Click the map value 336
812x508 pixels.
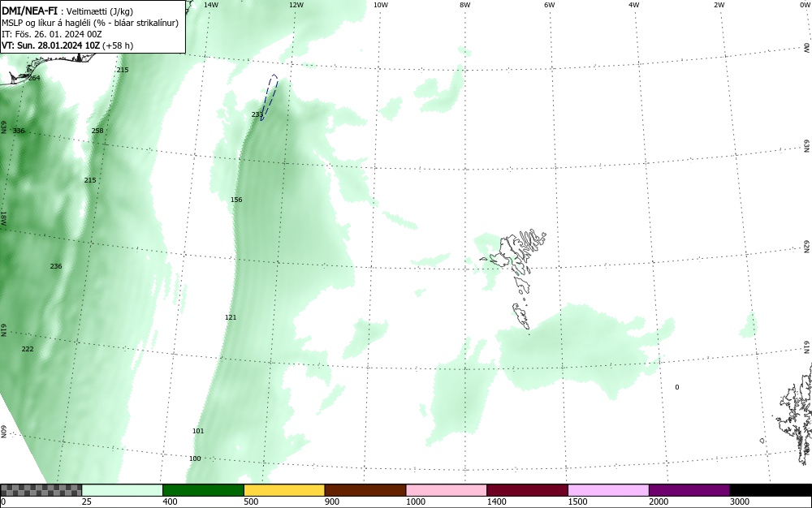coord(19,131)
